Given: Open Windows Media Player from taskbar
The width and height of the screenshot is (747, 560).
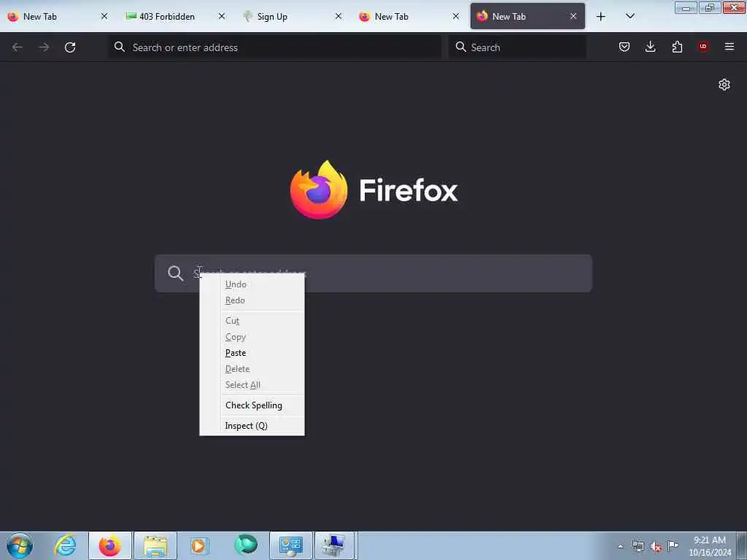Looking at the screenshot, I should [198, 545].
